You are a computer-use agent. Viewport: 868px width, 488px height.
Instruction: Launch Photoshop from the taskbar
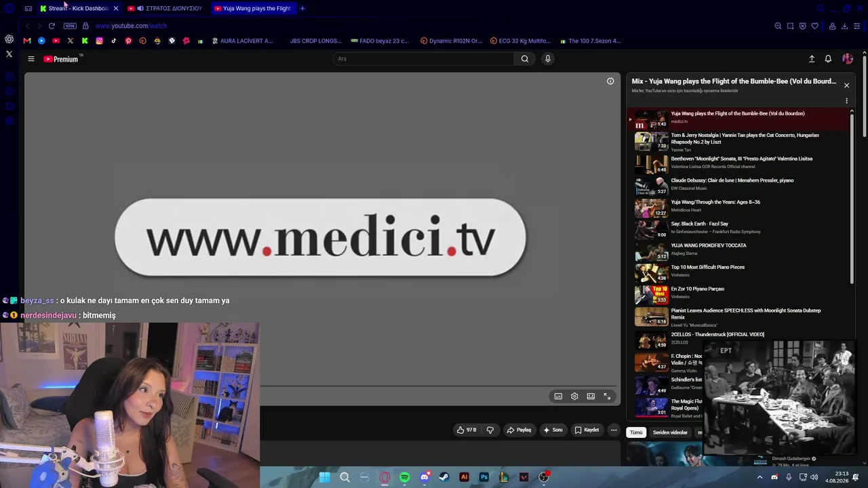(484, 477)
